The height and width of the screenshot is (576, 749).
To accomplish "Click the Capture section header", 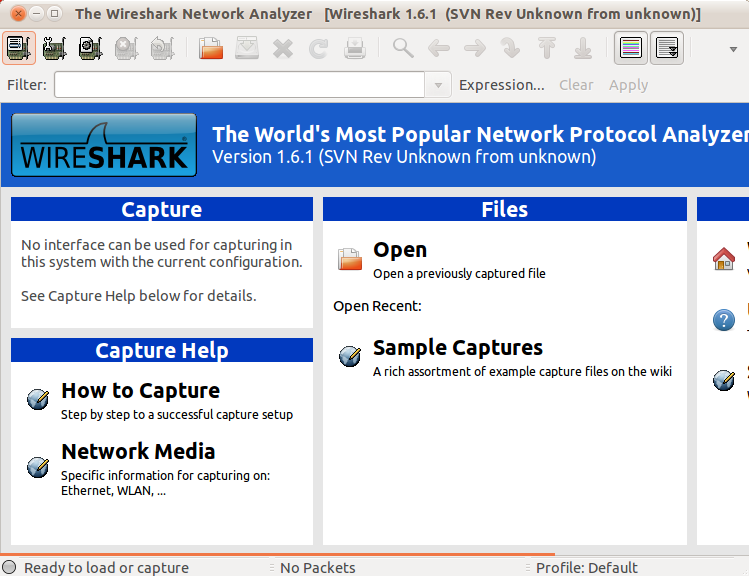I will (162, 209).
